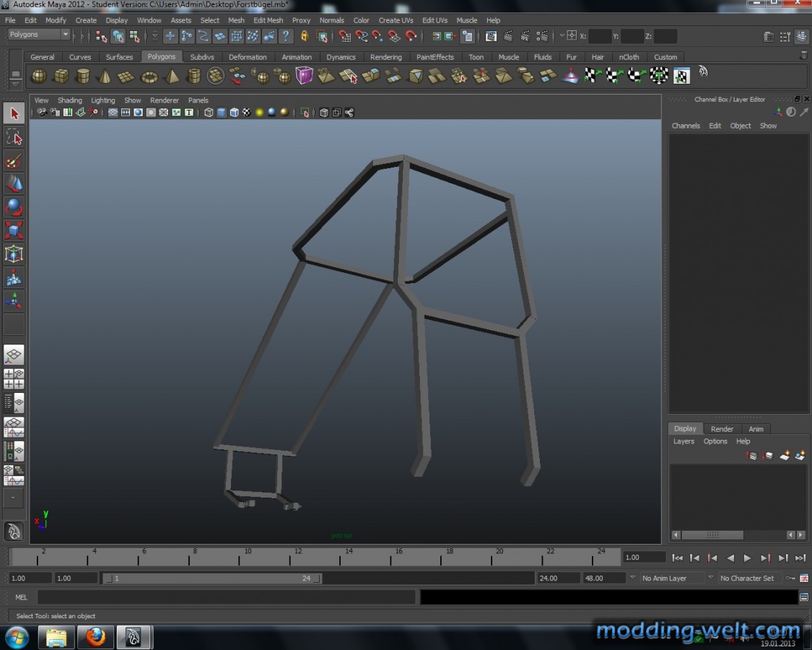Click the range slider bar handle at 24
Image resolution: width=812 pixels, height=650 pixels.
pos(317,578)
